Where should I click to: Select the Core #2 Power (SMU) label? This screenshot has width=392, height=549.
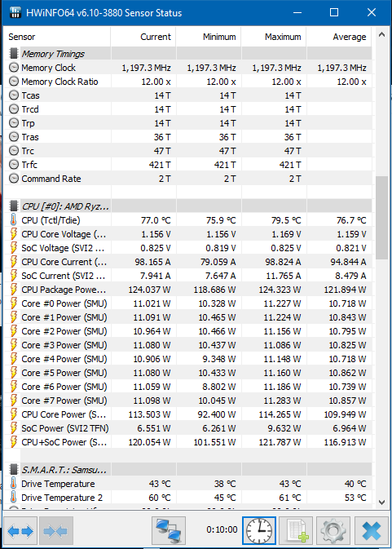tap(64, 331)
